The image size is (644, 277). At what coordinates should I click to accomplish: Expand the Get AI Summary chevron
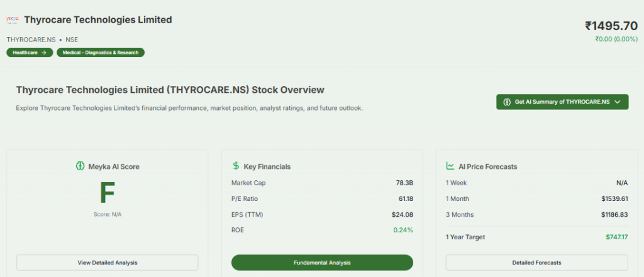[618, 102]
